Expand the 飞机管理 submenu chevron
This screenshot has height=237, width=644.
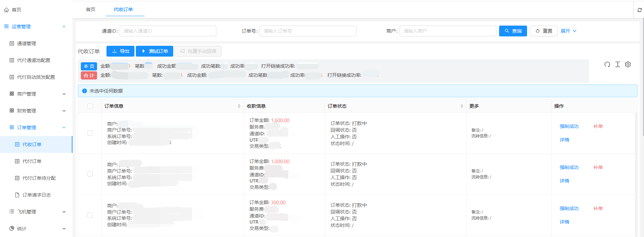pos(64,212)
